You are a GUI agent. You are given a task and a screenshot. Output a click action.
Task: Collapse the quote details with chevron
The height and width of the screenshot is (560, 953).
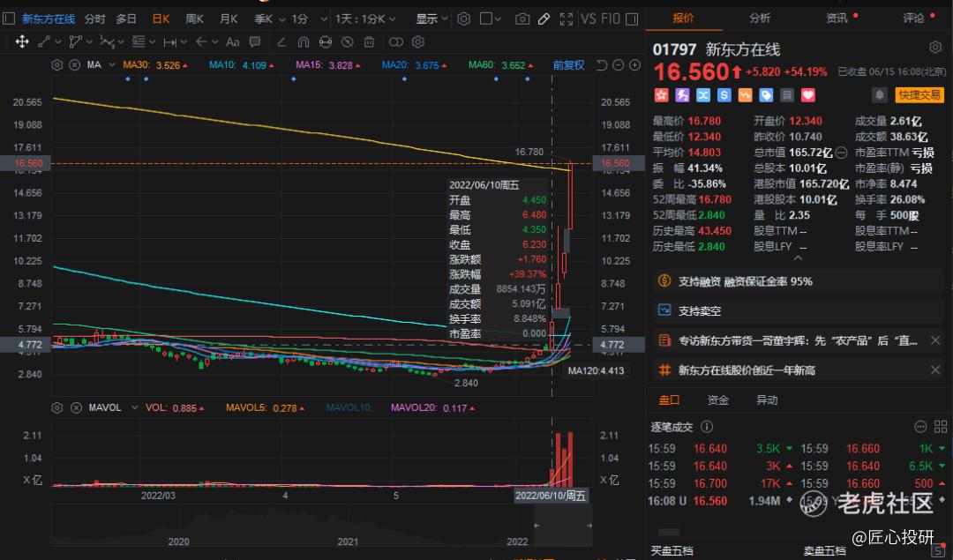[798, 258]
